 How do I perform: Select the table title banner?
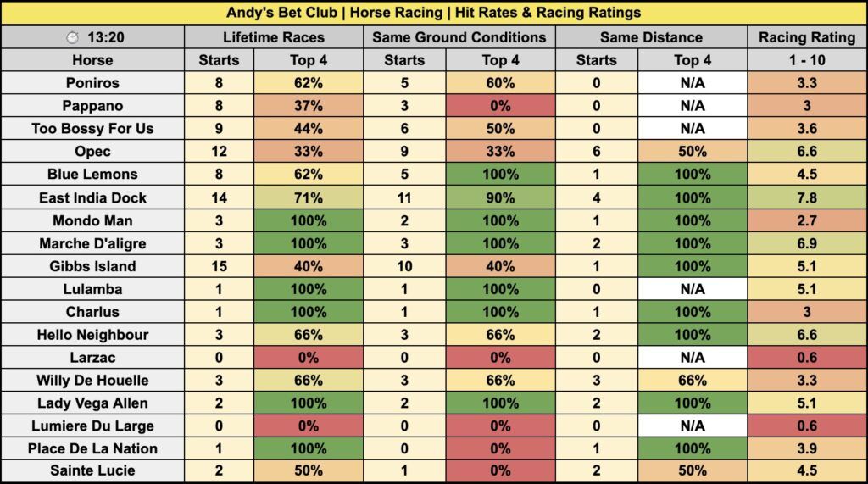pyautogui.click(x=434, y=13)
